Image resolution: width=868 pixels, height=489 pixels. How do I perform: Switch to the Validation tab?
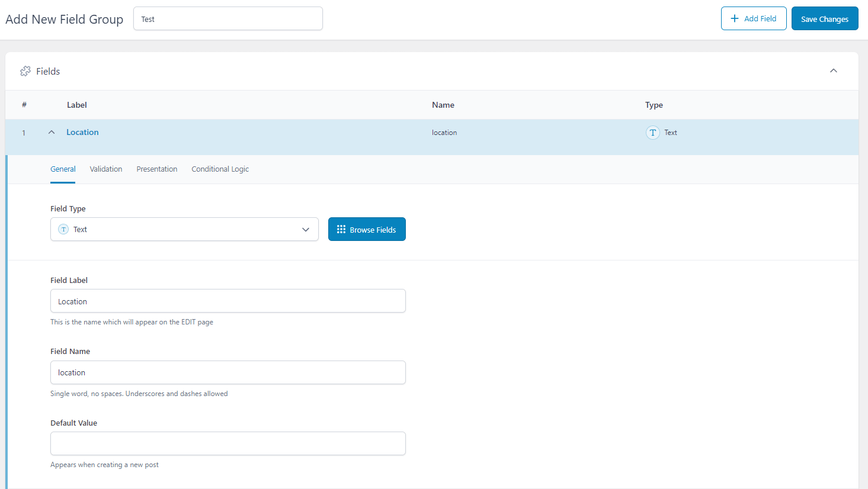106,169
